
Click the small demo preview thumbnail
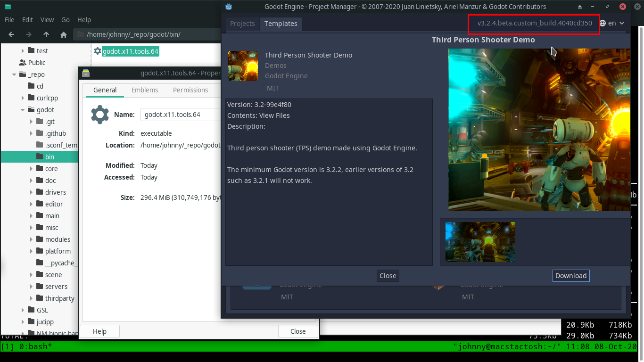tap(480, 242)
